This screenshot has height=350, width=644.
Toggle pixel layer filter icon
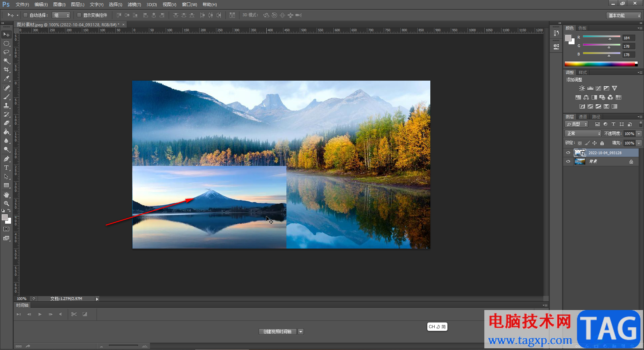[x=597, y=124]
